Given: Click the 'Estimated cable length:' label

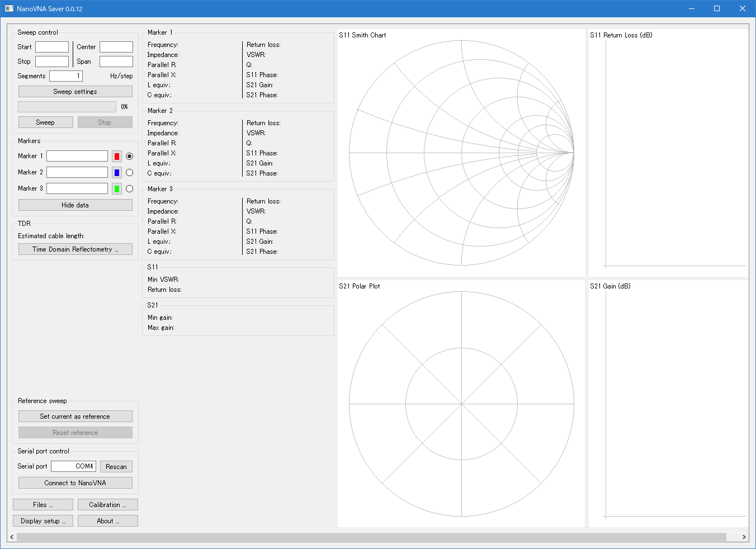Looking at the screenshot, I should [51, 236].
